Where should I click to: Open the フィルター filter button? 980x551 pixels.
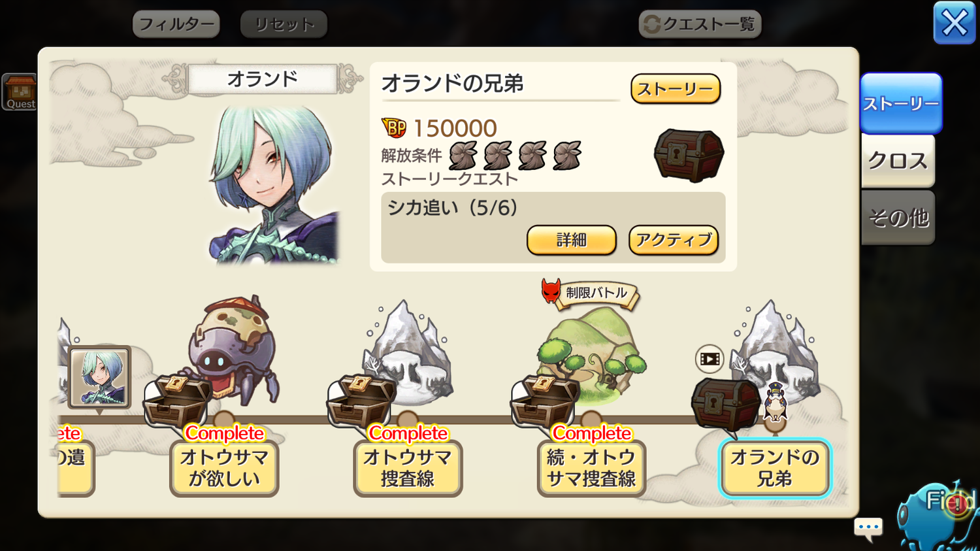coord(176,24)
